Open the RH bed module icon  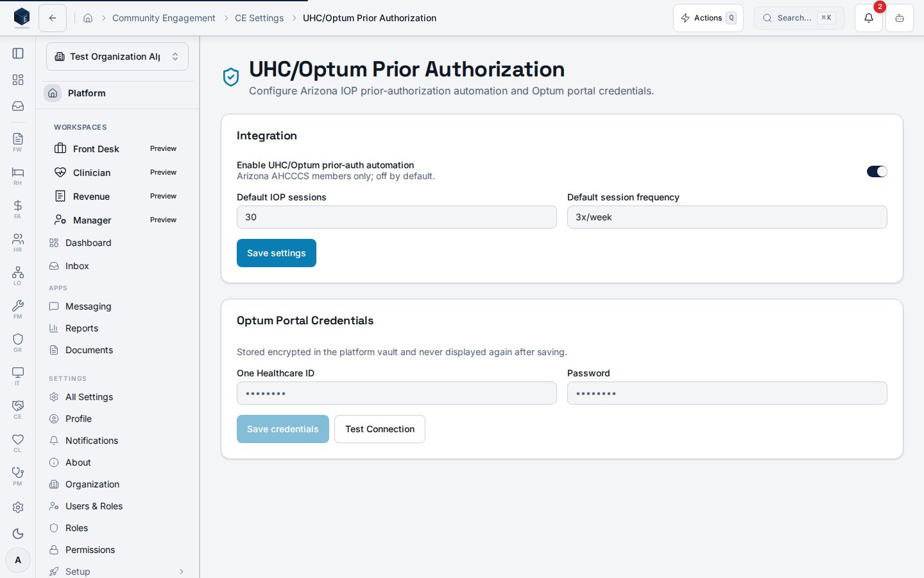(x=18, y=175)
